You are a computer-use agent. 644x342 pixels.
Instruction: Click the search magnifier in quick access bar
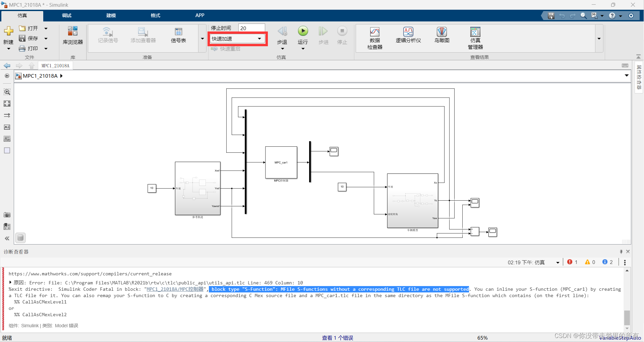584,16
